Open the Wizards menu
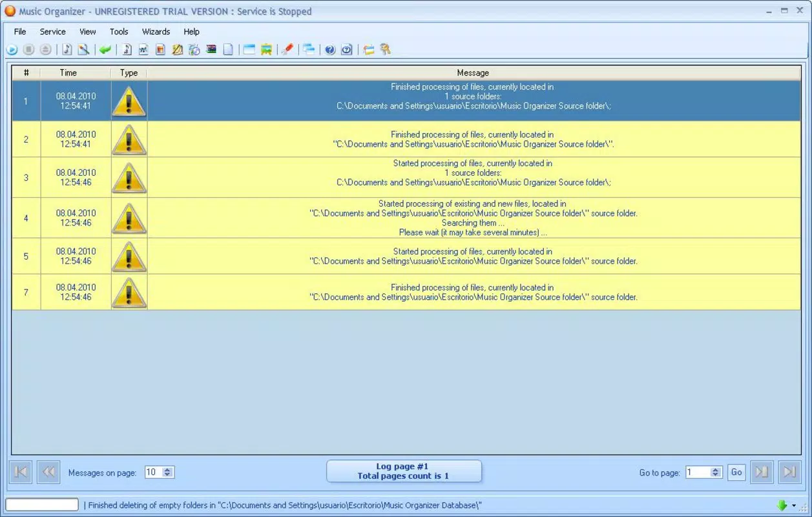This screenshot has height=517, width=812. [156, 32]
